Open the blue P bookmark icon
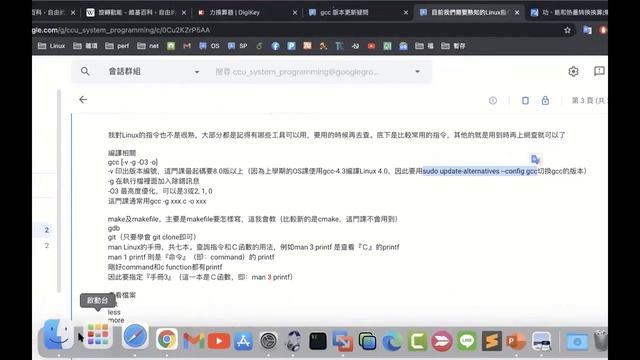Image resolution: width=640 pixels, height=360 pixels. click(291, 46)
